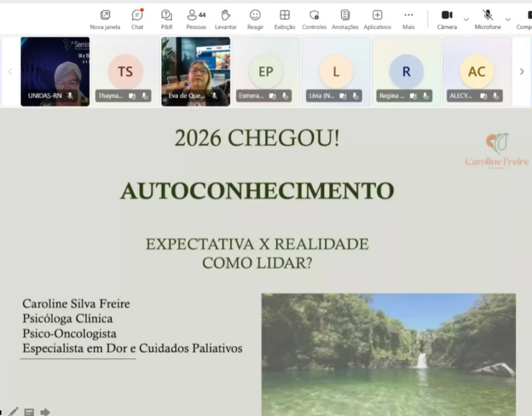
Task: Click the pen tool on the slide
Action: (13, 412)
